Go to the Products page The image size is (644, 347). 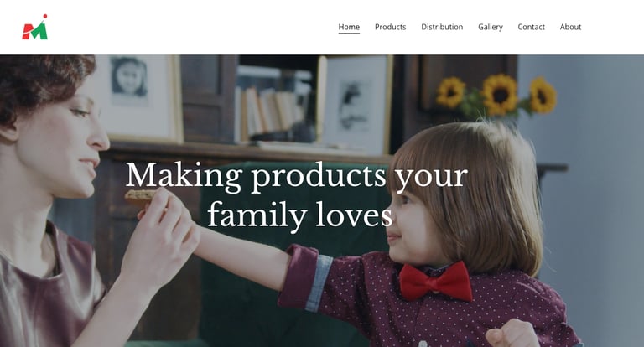click(x=390, y=27)
